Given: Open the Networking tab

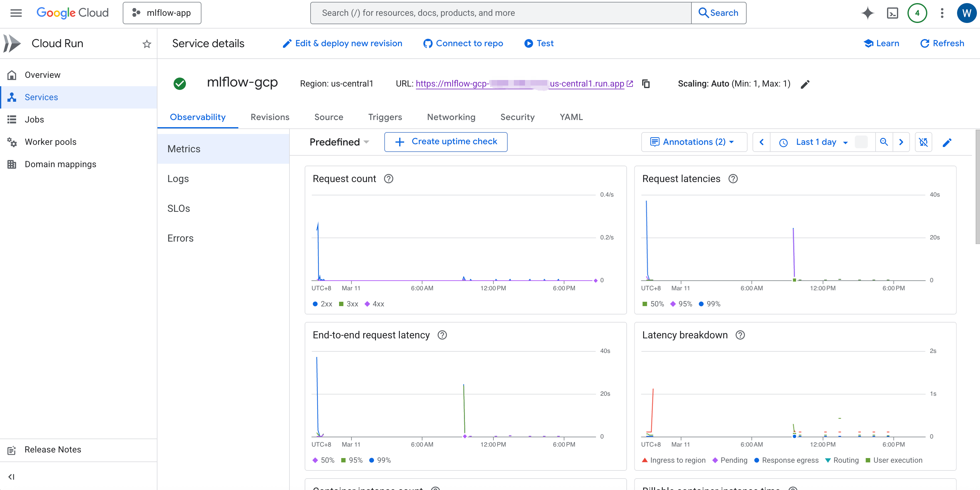Looking at the screenshot, I should [451, 117].
